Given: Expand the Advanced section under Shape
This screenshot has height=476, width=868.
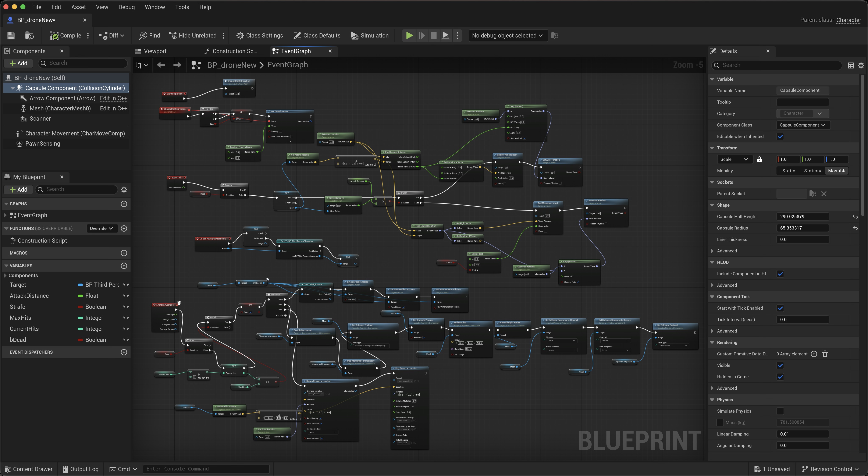Looking at the screenshot, I should pyautogui.click(x=712, y=251).
